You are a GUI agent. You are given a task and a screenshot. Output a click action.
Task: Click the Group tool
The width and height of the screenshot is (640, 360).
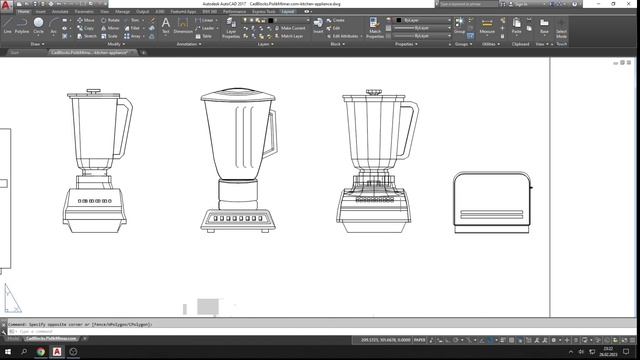[459, 25]
